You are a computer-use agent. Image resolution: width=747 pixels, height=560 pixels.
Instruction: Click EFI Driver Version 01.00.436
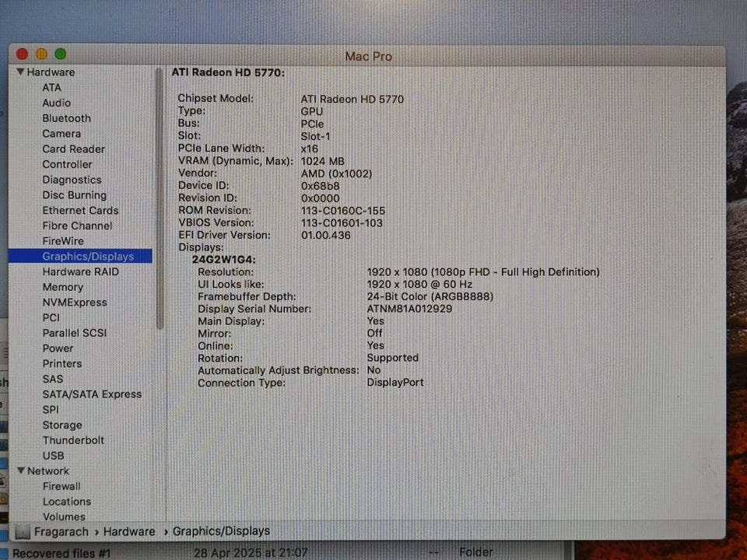point(326,235)
